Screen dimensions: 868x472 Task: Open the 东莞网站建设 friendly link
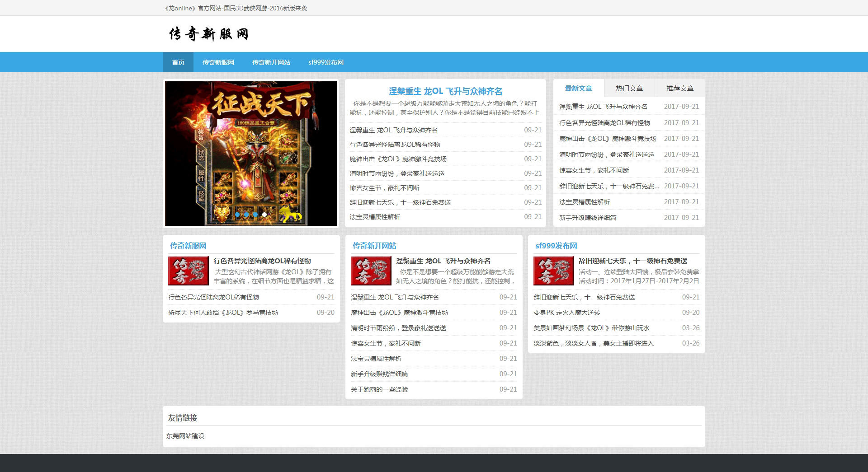[x=185, y=436]
